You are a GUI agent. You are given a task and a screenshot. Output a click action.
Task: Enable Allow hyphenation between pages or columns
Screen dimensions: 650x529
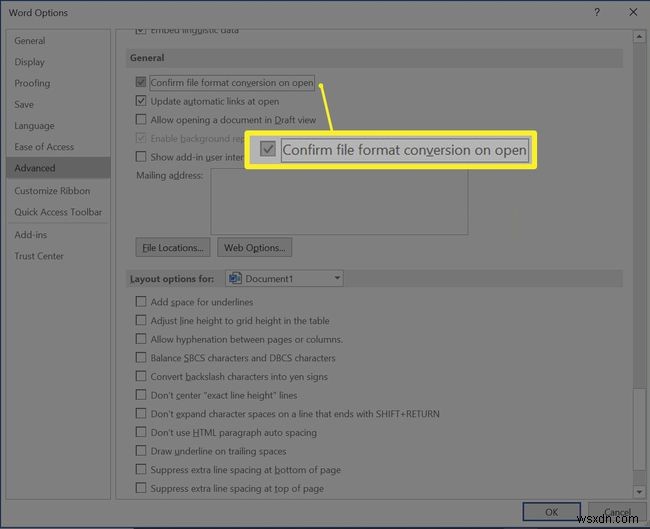pyautogui.click(x=141, y=338)
